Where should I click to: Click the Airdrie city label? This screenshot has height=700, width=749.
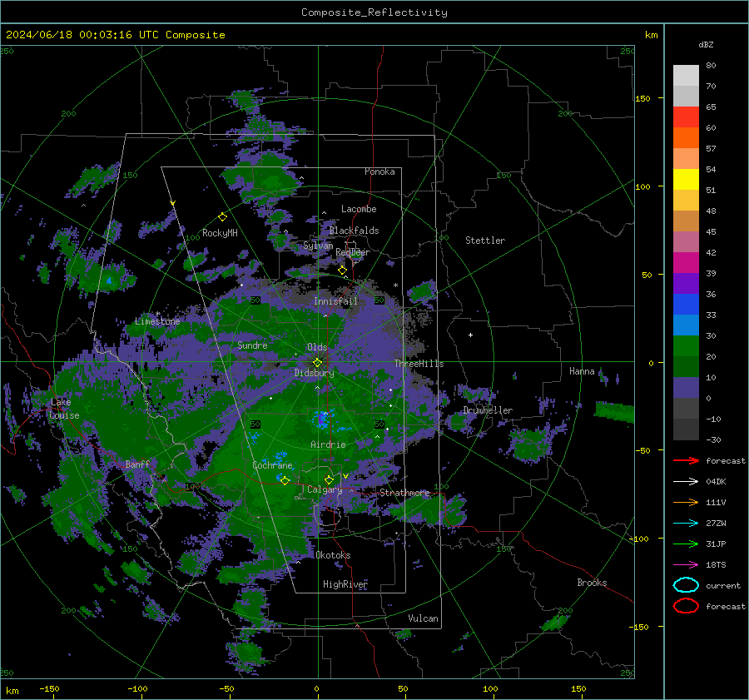pyautogui.click(x=328, y=444)
